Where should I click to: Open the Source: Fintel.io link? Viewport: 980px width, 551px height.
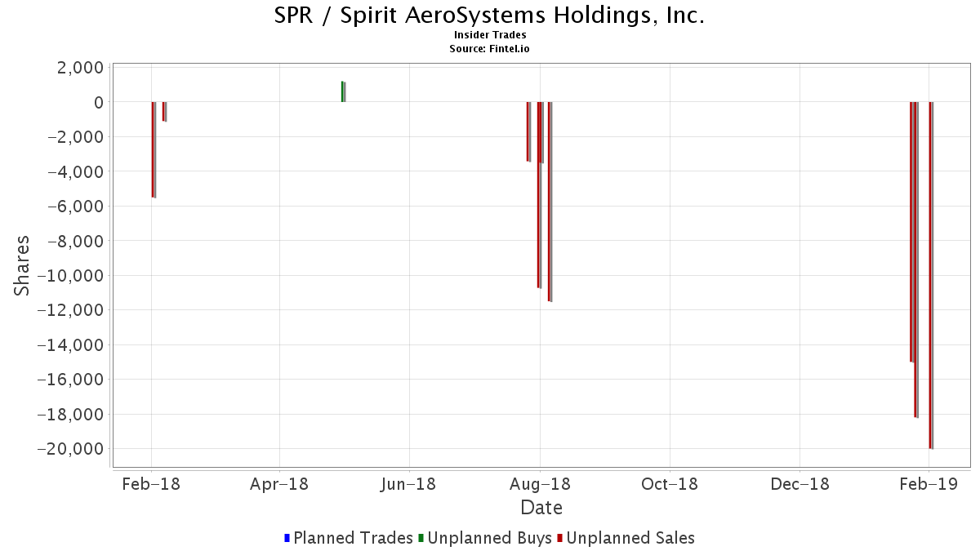pyautogui.click(x=490, y=49)
